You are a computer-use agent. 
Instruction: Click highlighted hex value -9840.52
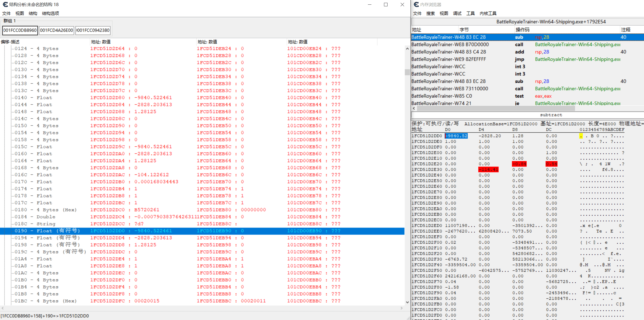click(456, 136)
